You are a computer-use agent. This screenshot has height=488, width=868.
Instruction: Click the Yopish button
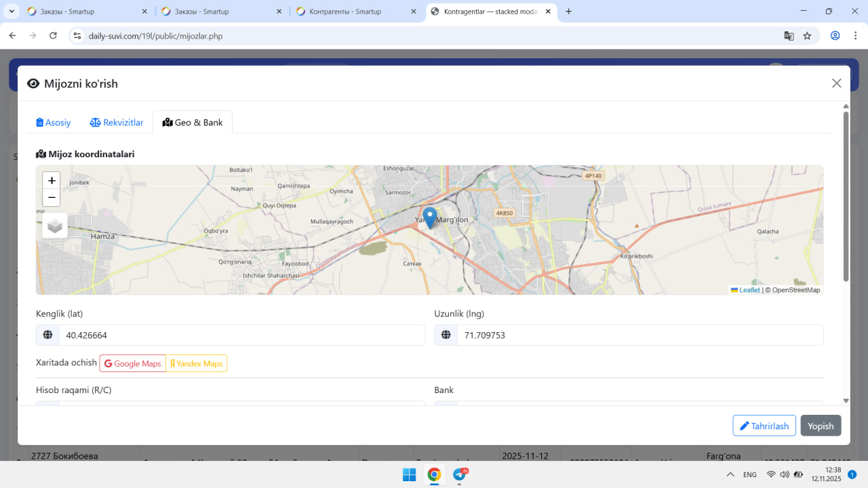pos(821,426)
